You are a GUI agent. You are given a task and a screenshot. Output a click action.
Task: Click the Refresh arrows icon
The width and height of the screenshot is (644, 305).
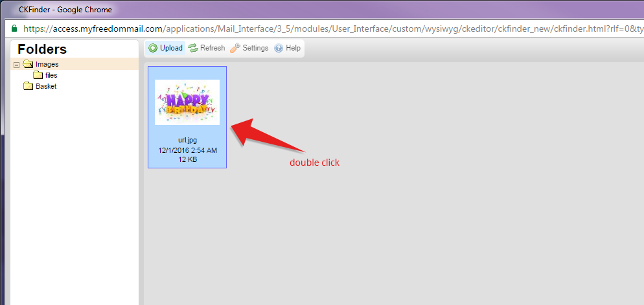pyautogui.click(x=193, y=48)
